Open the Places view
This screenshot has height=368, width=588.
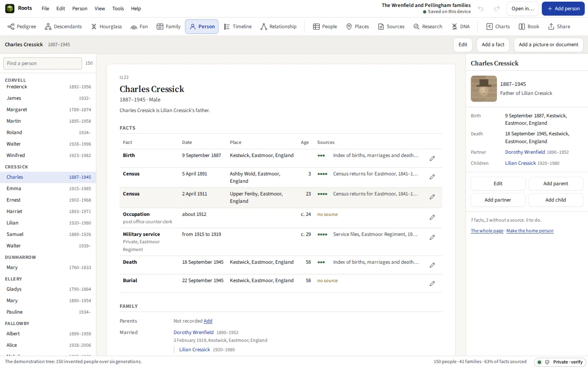[x=358, y=27]
